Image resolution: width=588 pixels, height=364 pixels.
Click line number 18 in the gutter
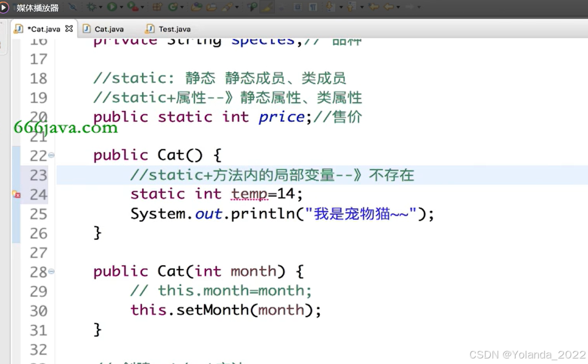[x=39, y=78]
